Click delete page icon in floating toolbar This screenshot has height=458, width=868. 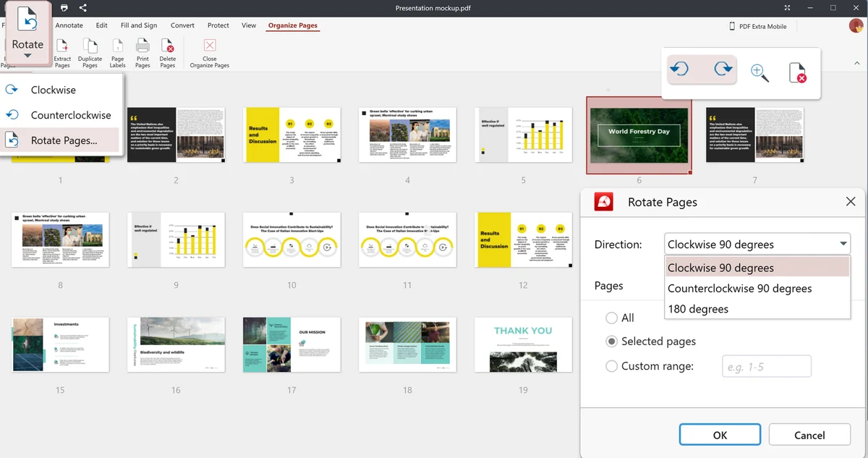coord(798,73)
